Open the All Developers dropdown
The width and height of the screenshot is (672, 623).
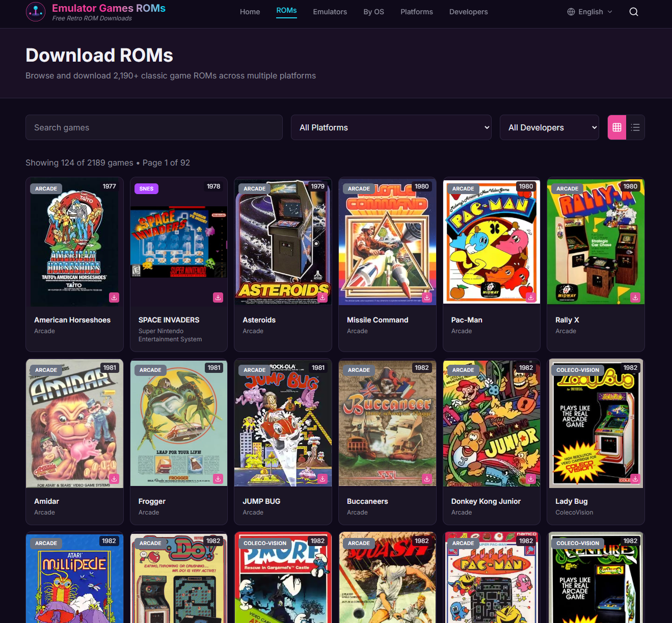tap(550, 127)
